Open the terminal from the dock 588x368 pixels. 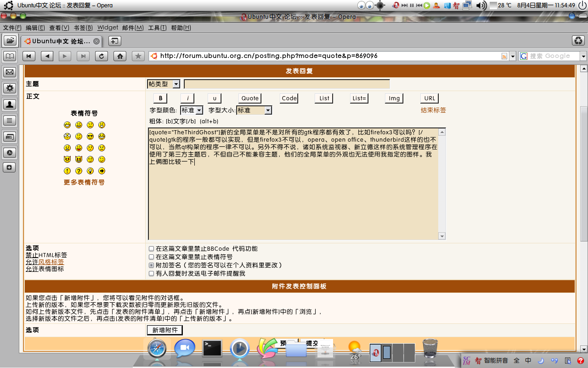(212, 348)
